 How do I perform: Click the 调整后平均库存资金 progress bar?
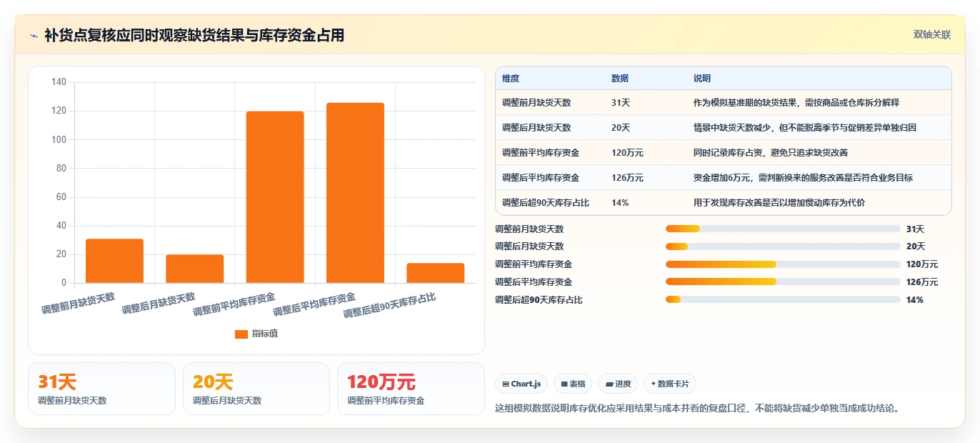coord(783,282)
